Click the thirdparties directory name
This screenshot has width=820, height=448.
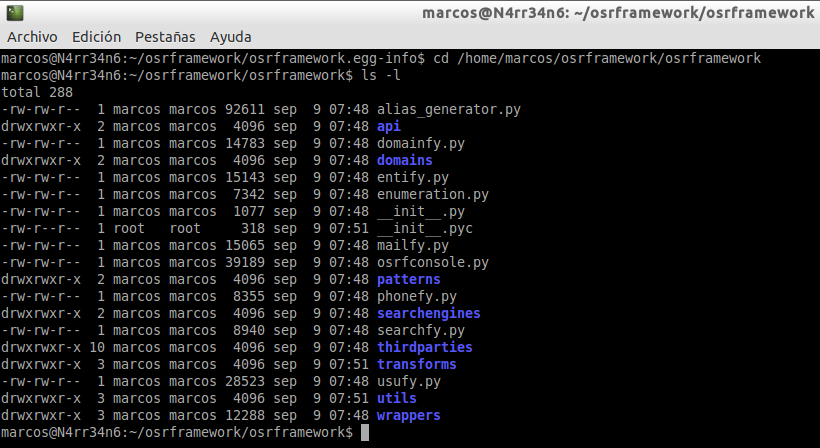coord(424,347)
